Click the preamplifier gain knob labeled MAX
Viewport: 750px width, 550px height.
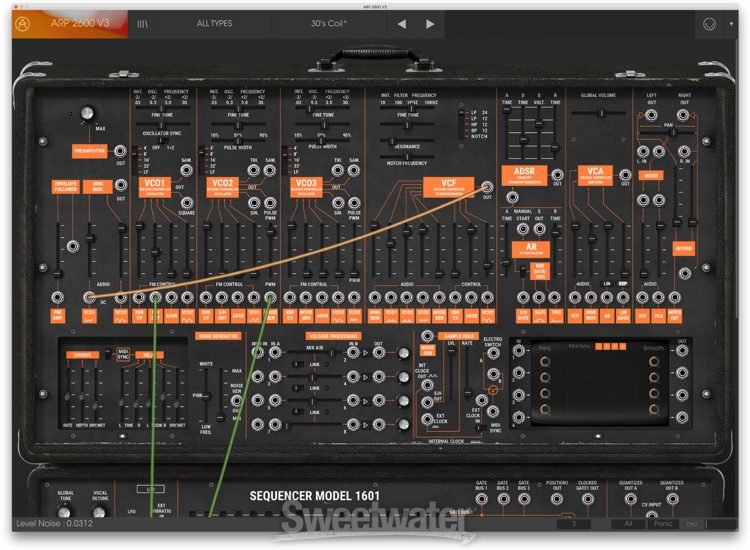(87, 113)
